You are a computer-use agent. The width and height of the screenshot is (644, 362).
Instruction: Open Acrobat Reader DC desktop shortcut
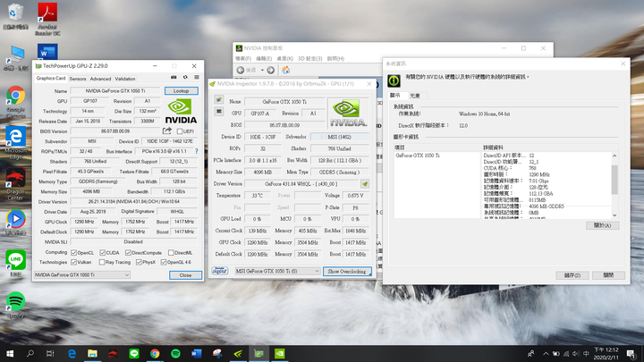47,19
